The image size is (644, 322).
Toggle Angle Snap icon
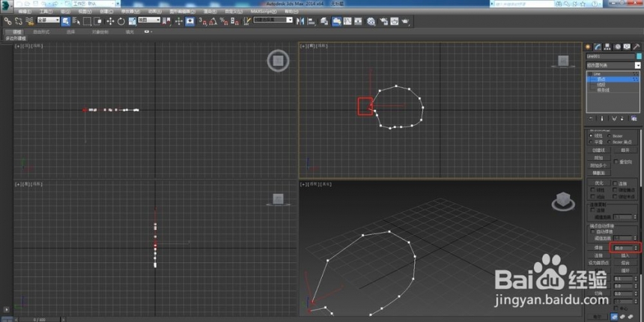(213, 21)
